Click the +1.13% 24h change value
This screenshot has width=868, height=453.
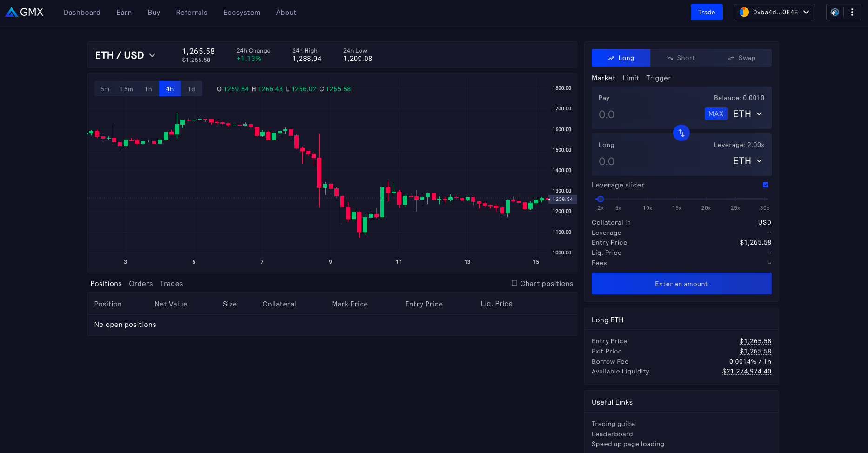coord(249,59)
